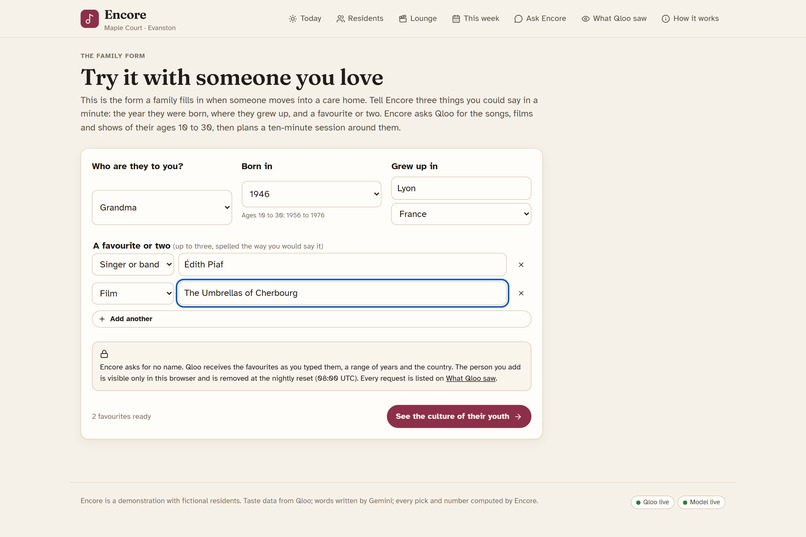Open the Born in year dropdown

pos(312,194)
